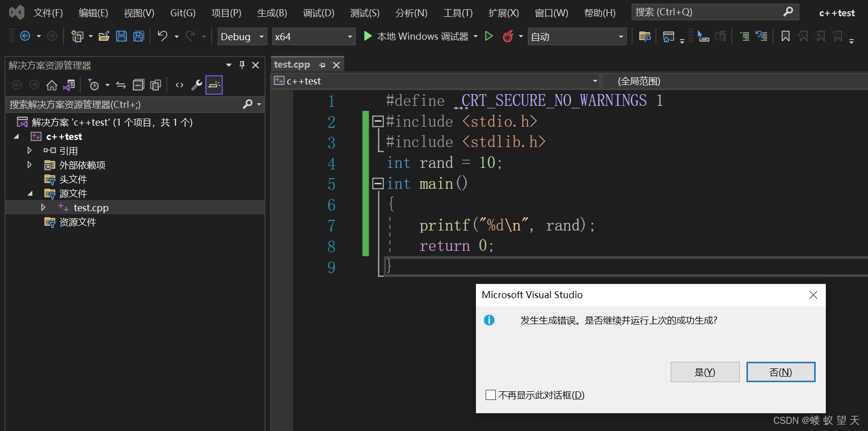This screenshot has height=431, width=868.
Task: Click the increase indent lines icon
Action: [x=744, y=36]
